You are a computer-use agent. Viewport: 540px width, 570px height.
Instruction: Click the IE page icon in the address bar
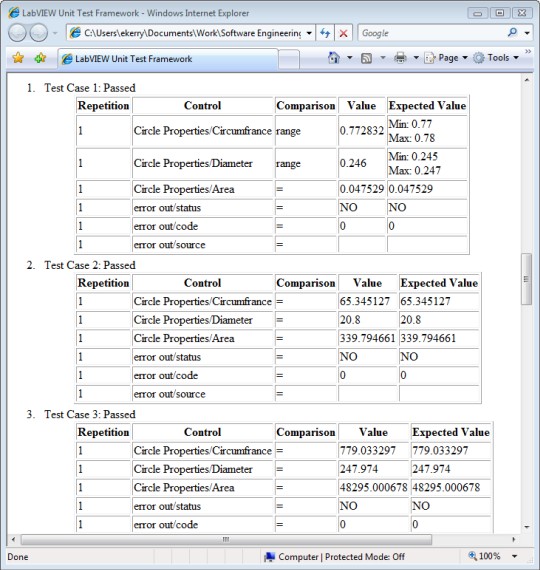coord(75,33)
